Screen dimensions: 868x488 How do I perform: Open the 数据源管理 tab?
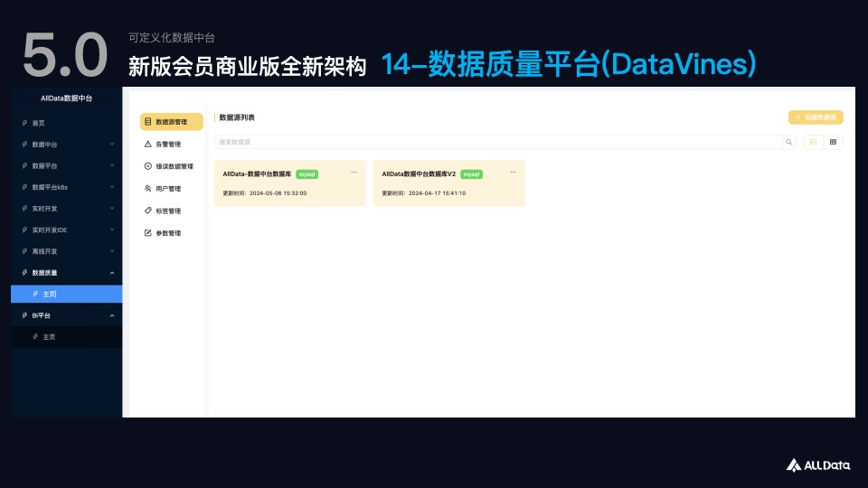[x=172, y=122]
